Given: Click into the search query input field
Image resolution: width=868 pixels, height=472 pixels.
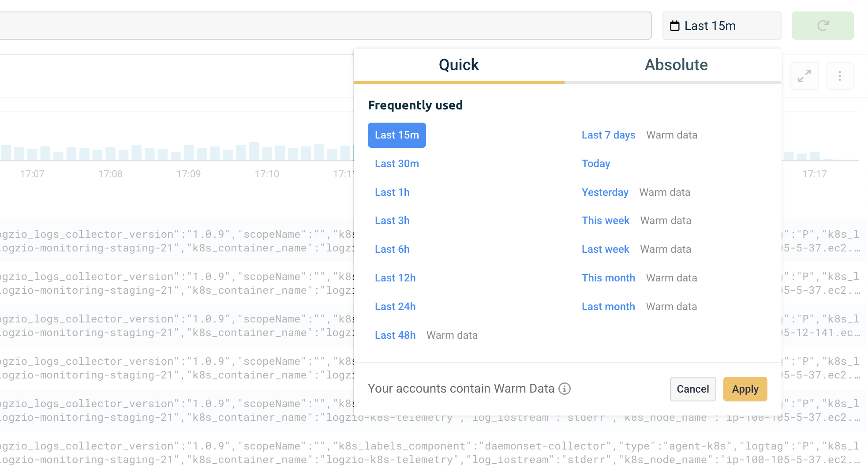Looking at the screenshot, I should coord(325,26).
